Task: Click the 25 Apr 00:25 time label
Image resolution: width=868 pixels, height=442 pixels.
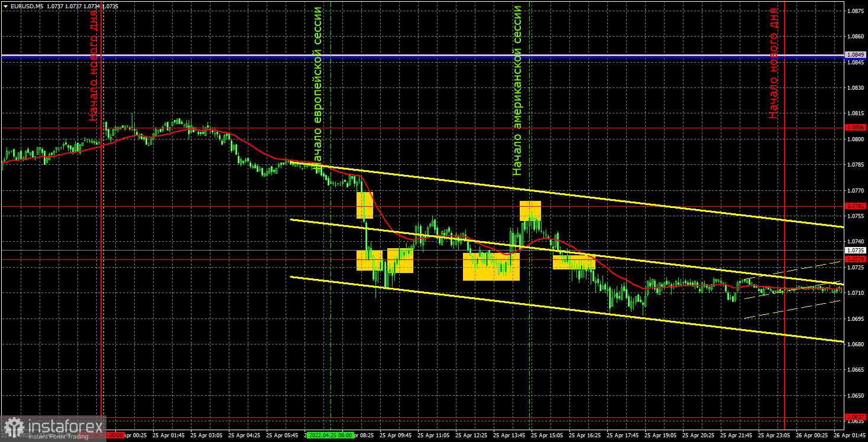Action: tap(136, 435)
